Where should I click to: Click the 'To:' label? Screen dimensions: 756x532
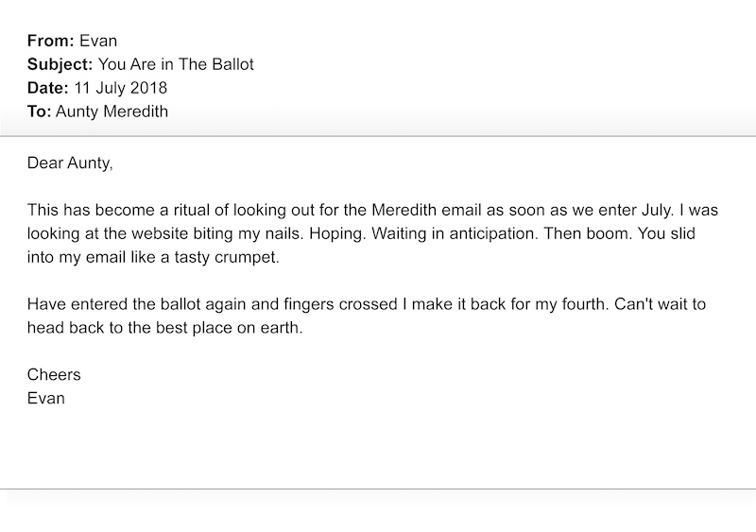[39, 112]
